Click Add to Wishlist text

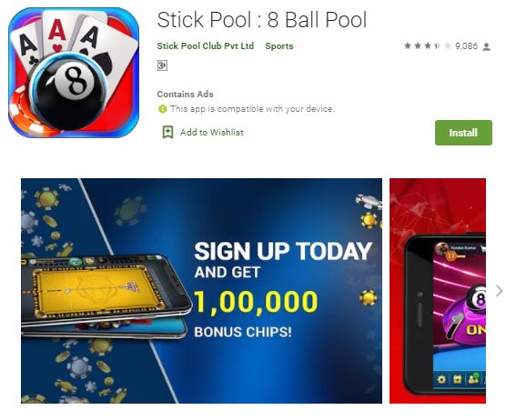[x=212, y=132]
